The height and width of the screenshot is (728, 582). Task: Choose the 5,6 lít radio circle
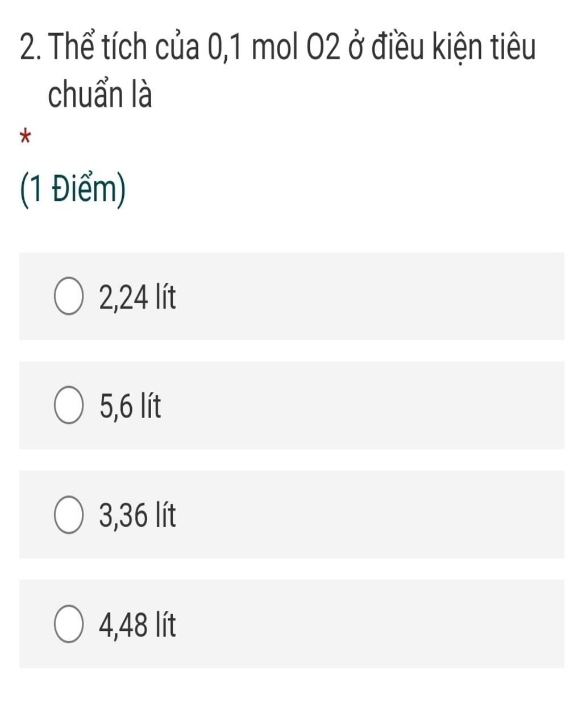point(69,406)
